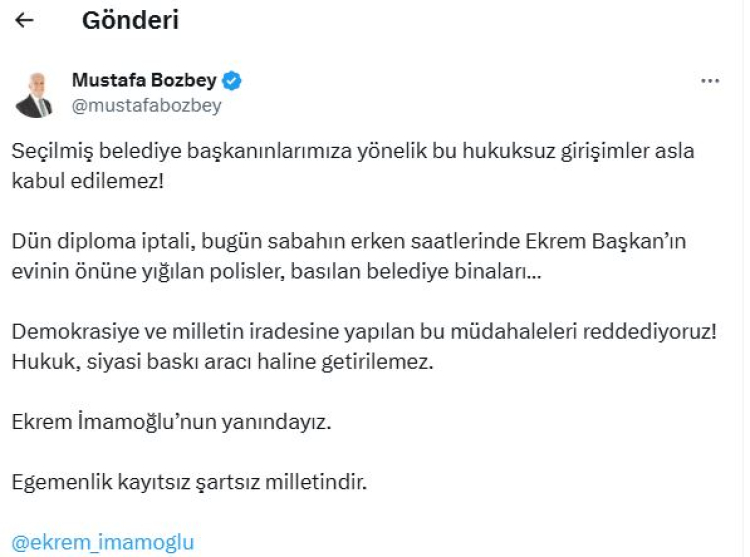Click the sentence "Hukuk, siyasi baskı aracı haline getirilemez."

[x=223, y=361]
